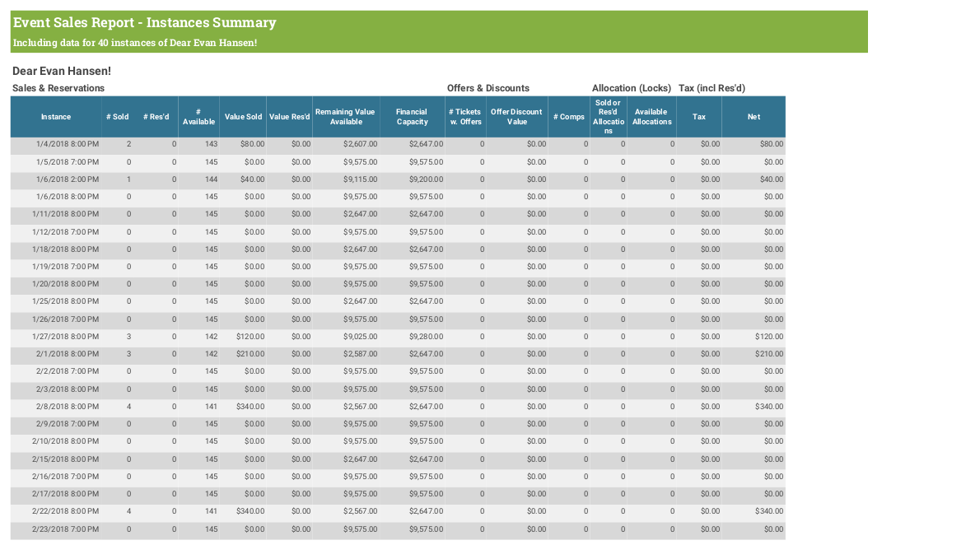The image size is (980, 545).
Task: Click the 'Tax' column header
Action: (698, 117)
